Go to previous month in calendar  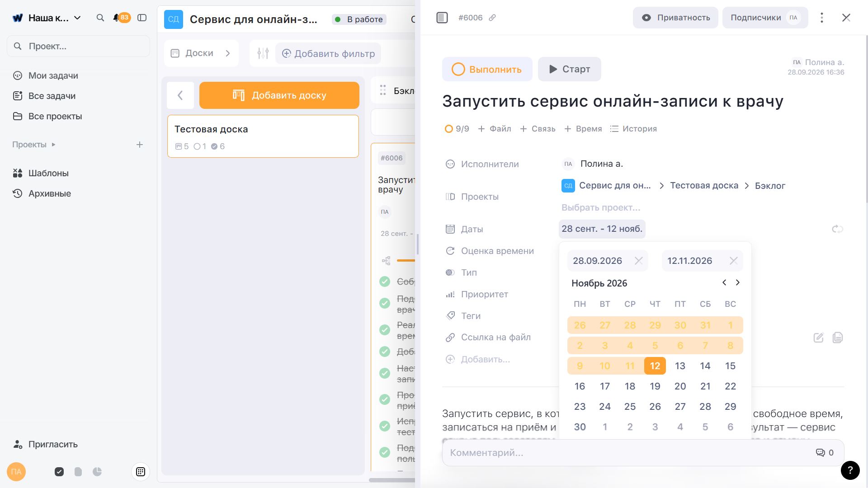pyautogui.click(x=724, y=282)
